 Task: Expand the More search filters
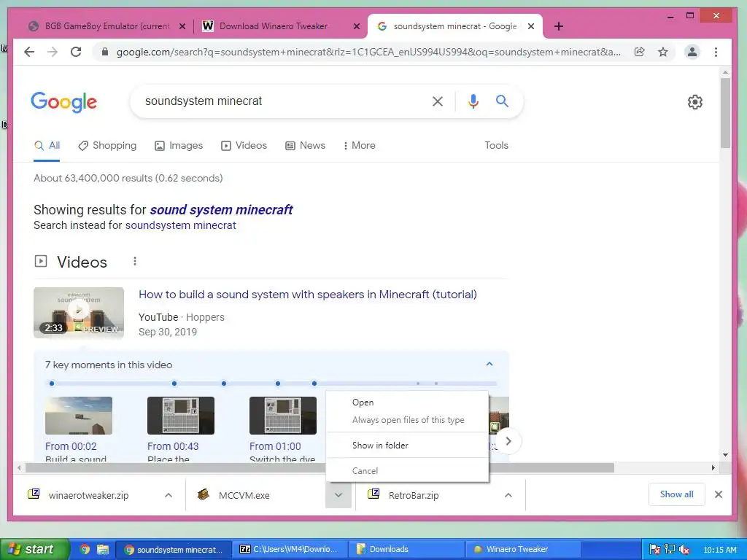359,146
